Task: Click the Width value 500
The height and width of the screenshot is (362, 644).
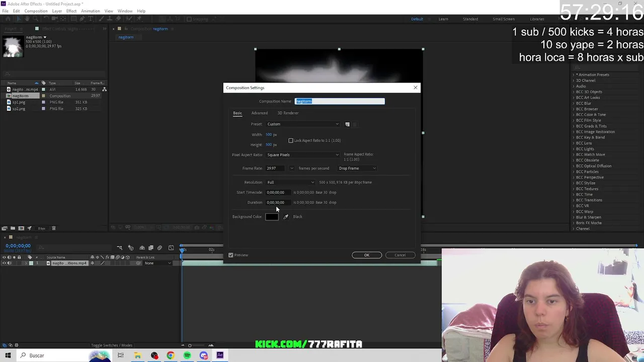Action: pos(269,135)
